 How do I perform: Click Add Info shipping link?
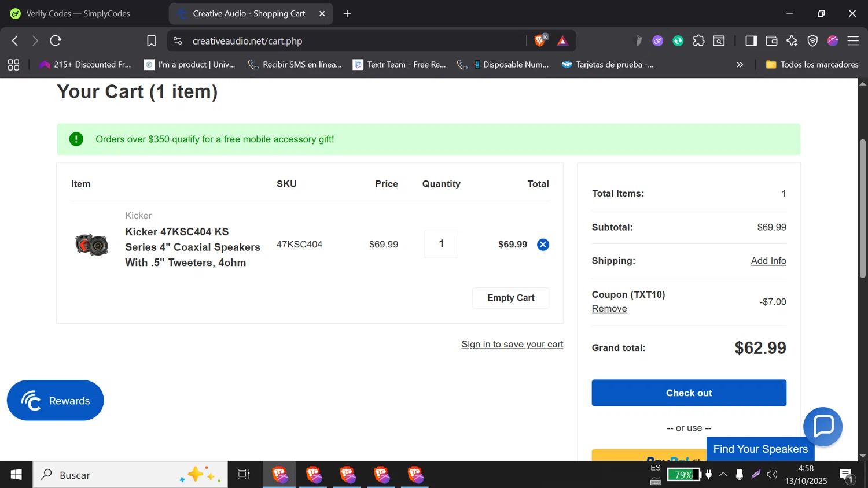(x=768, y=261)
